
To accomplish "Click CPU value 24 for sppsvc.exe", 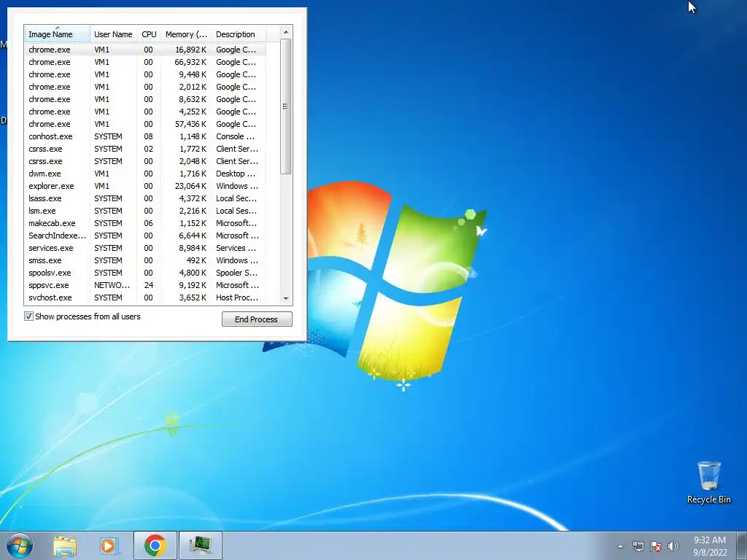I will [x=149, y=285].
